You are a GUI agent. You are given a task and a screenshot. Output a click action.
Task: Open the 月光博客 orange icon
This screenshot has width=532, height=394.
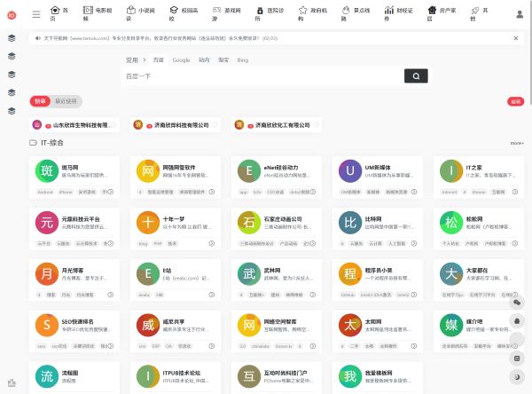47,274
